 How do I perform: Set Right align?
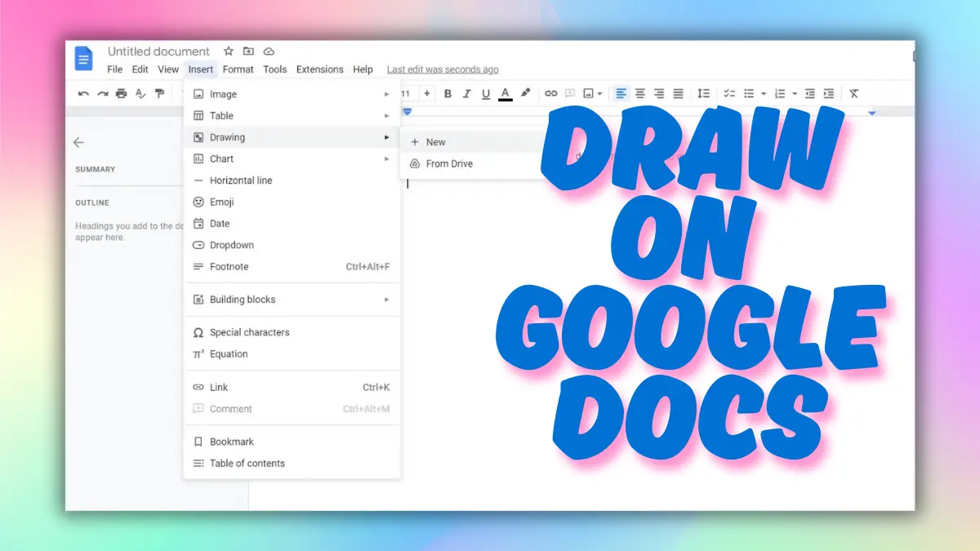coord(659,94)
